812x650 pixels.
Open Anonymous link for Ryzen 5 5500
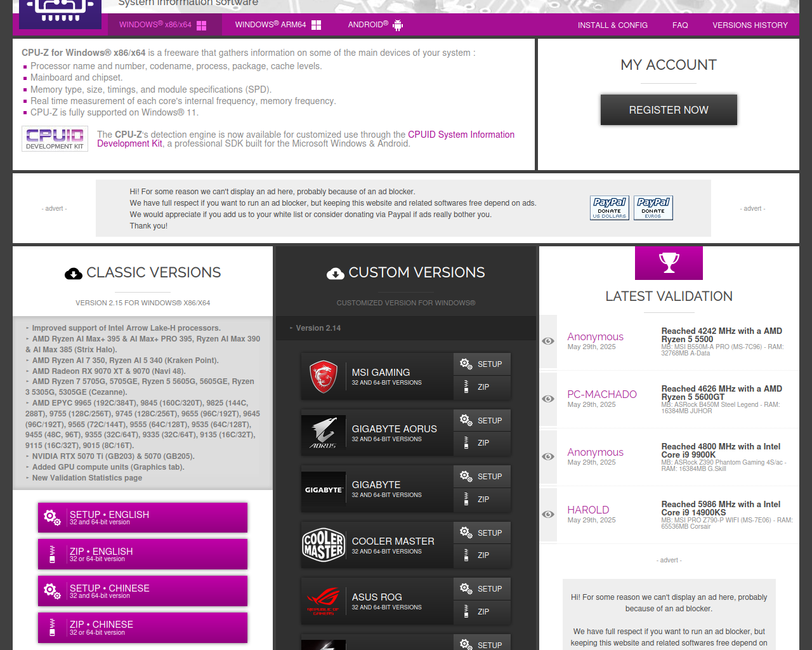(595, 336)
